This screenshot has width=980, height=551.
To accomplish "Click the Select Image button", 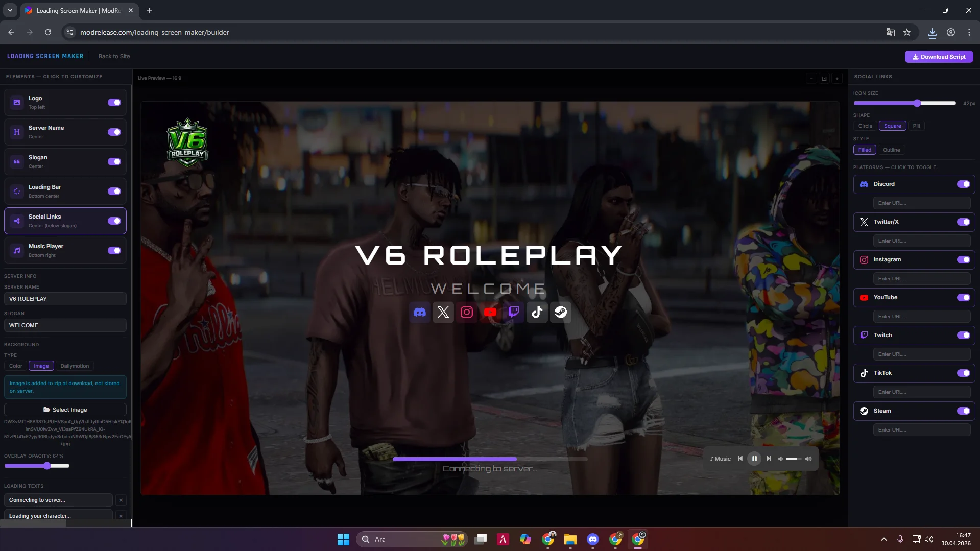I will [65, 409].
